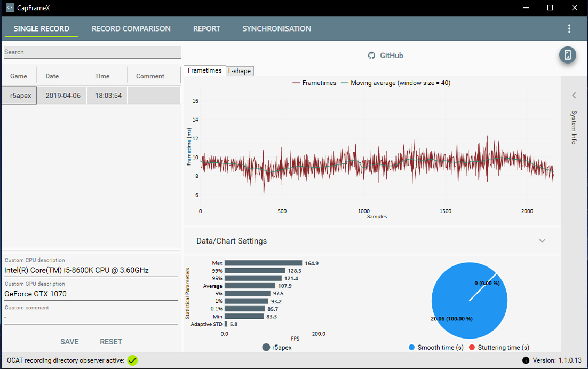
Task: Click the 20.06 (100.00 %) pie label
Action: (451, 319)
